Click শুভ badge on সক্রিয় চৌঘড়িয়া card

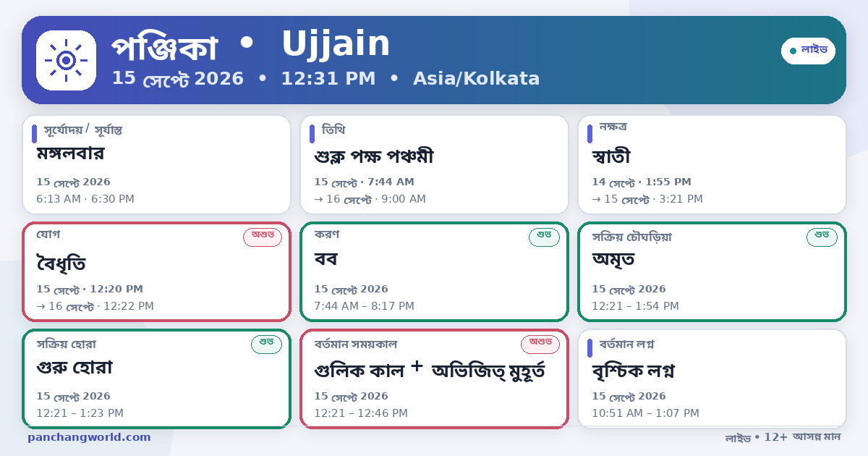[822, 237]
